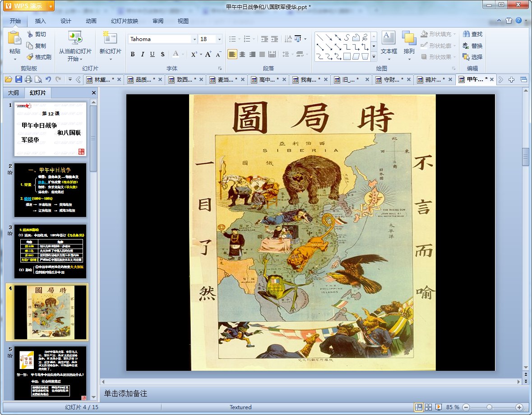Expand the shapes gallery more arrow
Screen dimensions: 532x415
tap(374, 57)
